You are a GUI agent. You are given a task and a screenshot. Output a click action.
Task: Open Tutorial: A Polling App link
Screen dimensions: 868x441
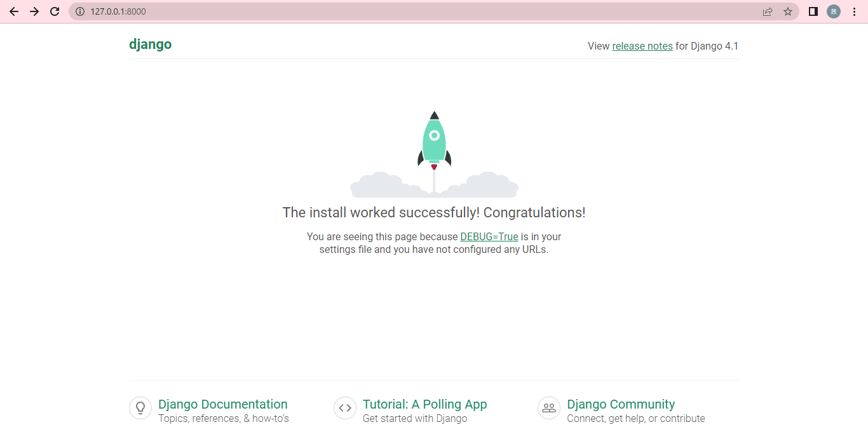[x=425, y=404]
